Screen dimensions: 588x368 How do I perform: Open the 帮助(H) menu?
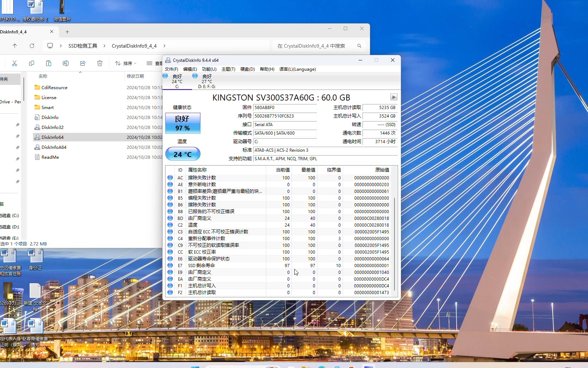click(267, 69)
